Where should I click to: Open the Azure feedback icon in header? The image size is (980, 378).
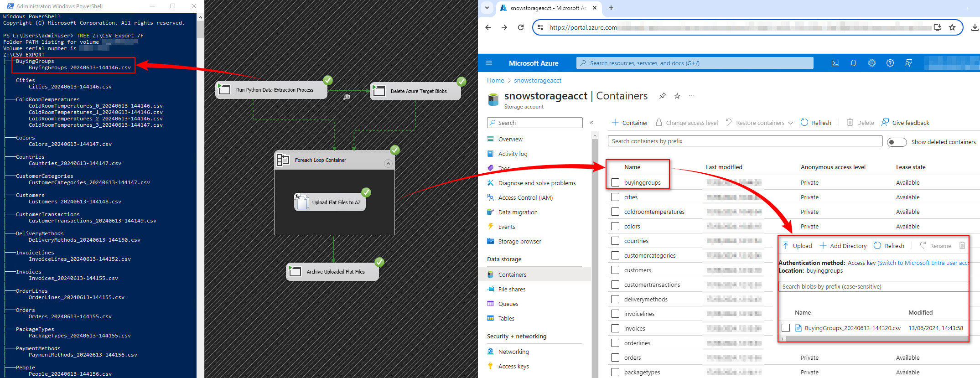pyautogui.click(x=908, y=63)
